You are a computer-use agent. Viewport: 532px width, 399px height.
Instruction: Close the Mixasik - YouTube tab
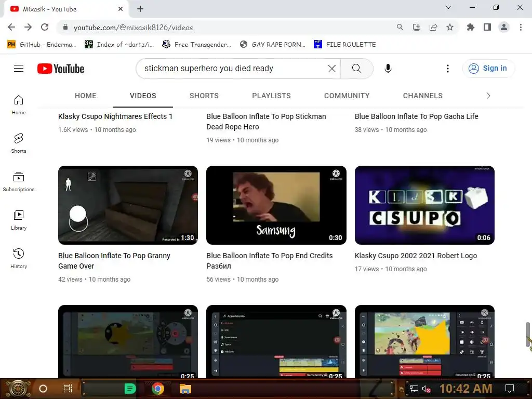pos(121,9)
